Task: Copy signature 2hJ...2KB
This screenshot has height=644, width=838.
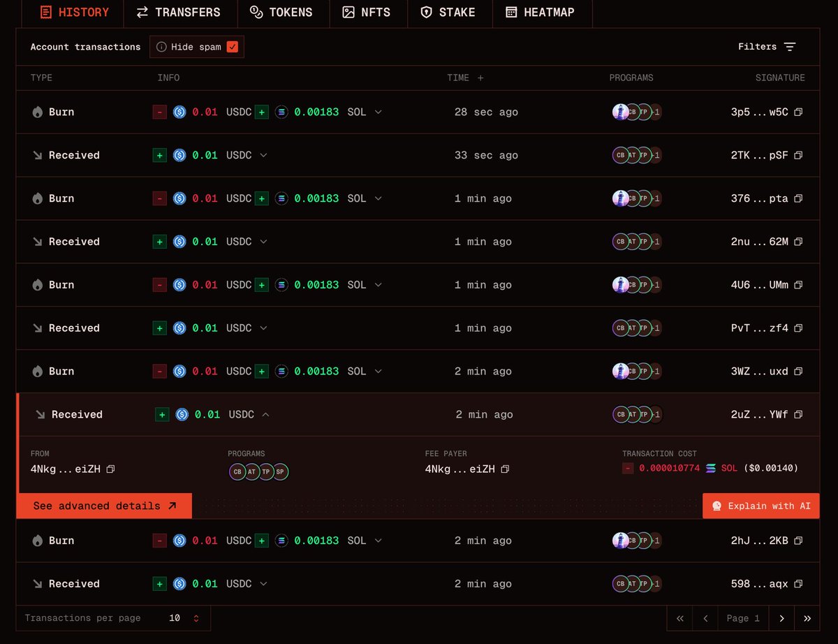Action: (x=798, y=541)
